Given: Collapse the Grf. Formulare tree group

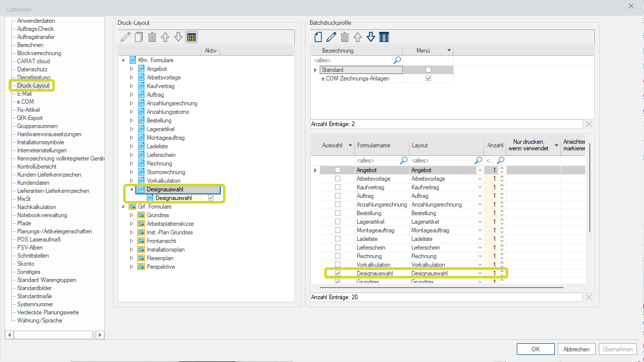Looking at the screenshot, I should point(123,207).
